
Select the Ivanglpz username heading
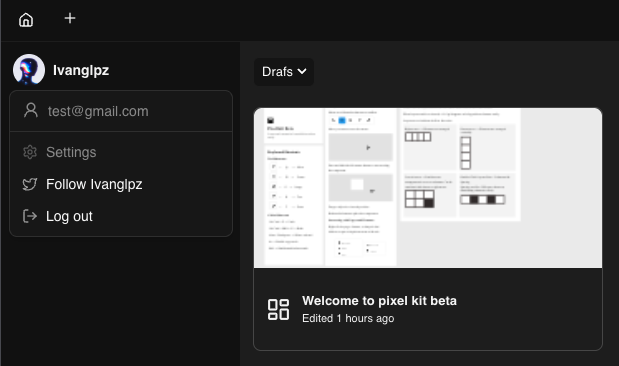81,70
